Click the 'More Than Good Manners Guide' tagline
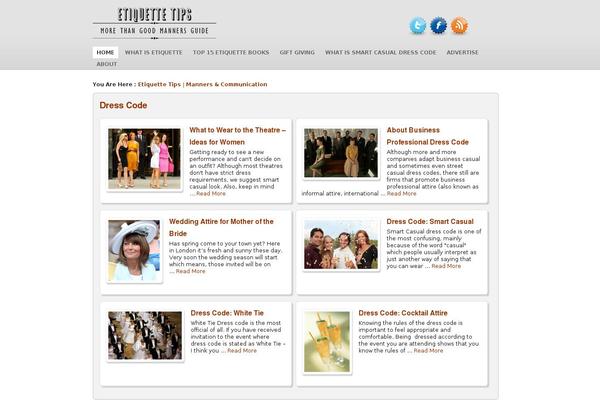This screenshot has height=400, width=600. tap(154, 31)
